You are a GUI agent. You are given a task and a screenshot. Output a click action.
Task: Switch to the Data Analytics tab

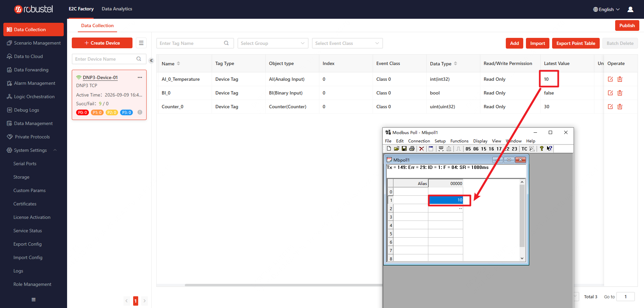[x=117, y=9]
